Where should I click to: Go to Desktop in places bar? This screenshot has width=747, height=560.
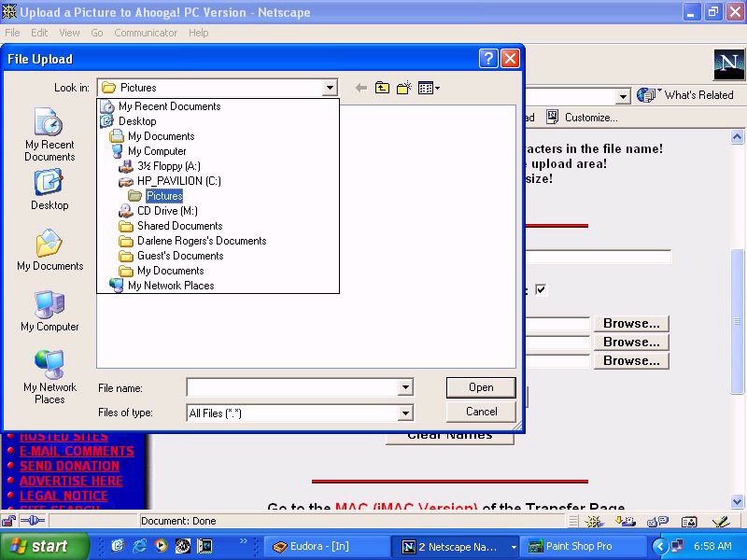pos(49,190)
